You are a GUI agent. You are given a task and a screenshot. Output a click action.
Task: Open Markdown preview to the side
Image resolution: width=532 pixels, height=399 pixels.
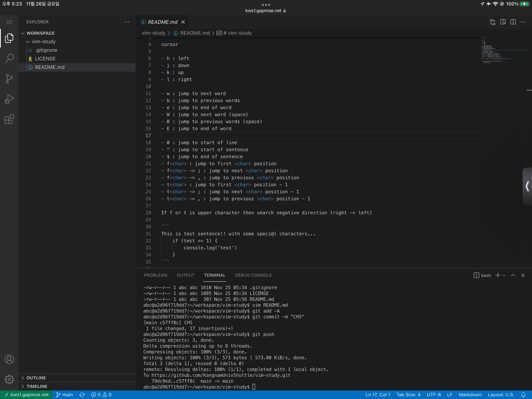[503, 22]
